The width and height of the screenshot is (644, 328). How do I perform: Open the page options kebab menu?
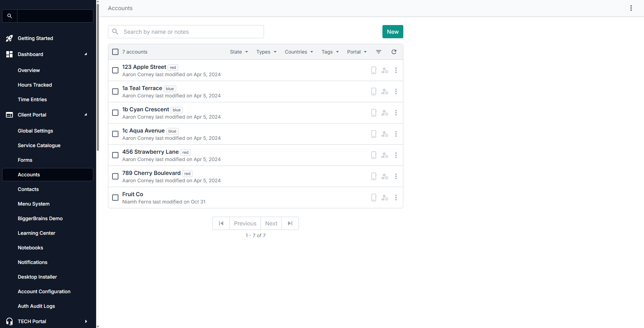pos(631,8)
